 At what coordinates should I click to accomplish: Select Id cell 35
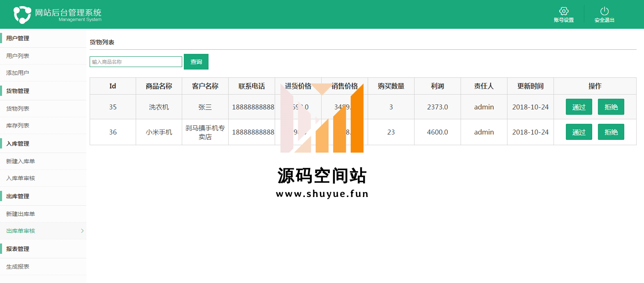click(x=113, y=107)
